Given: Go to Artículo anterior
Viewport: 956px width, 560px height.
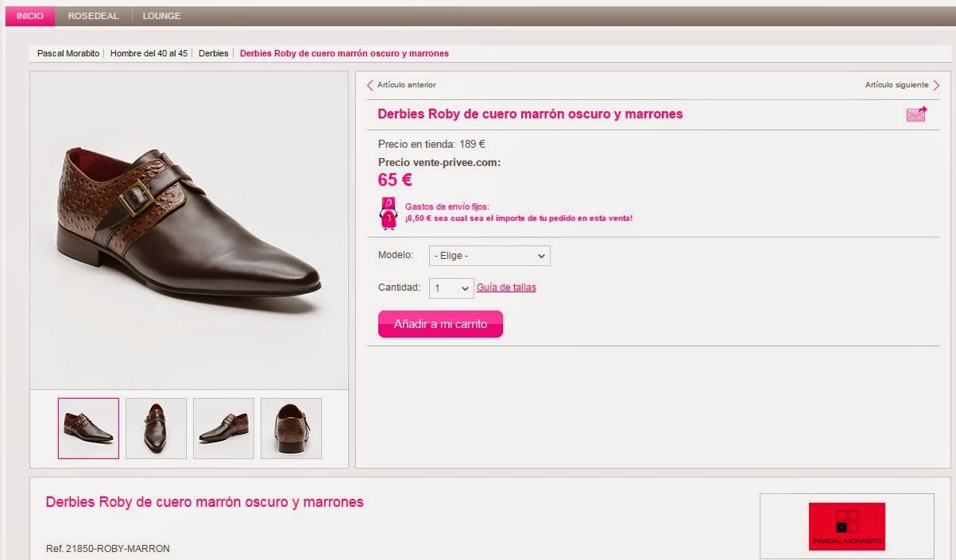Looking at the screenshot, I should [406, 85].
